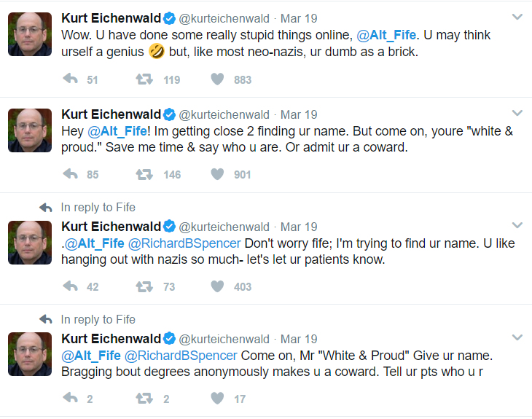The width and height of the screenshot is (532, 419).
Task: Reply to the 'dumb as a brick' tweet
Action: point(71,79)
